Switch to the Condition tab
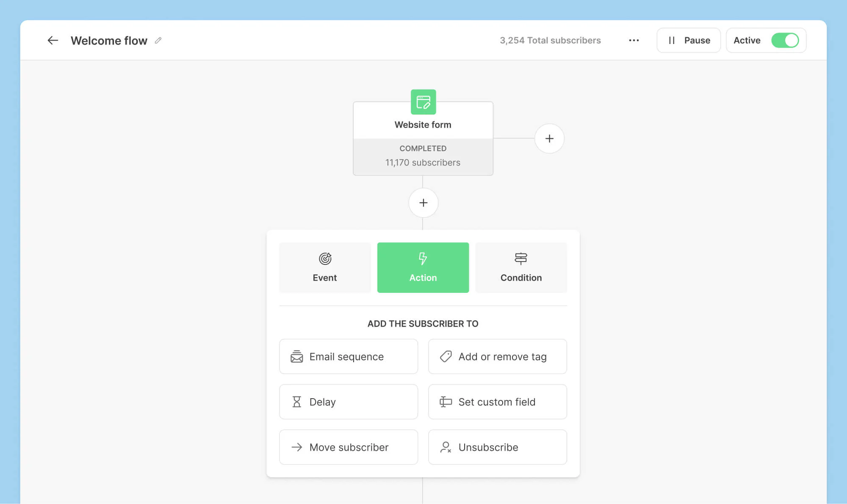This screenshot has height=504, width=847. (x=521, y=267)
